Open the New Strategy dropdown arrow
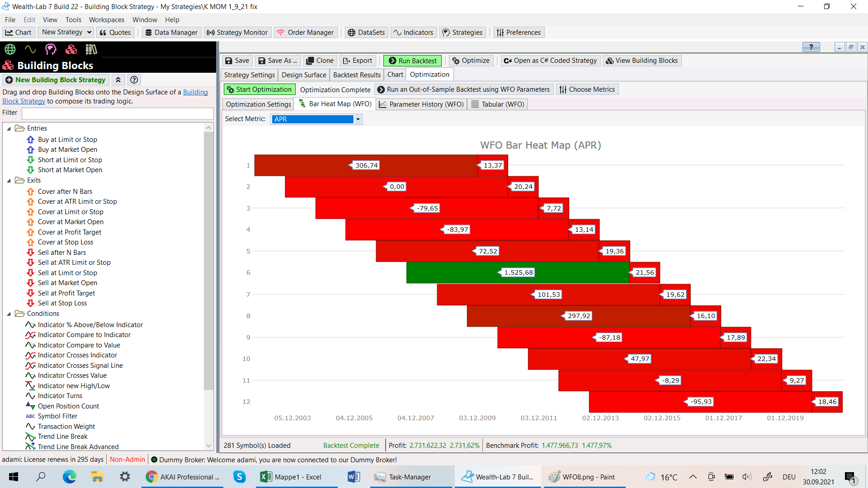868x488 pixels. [89, 32]
